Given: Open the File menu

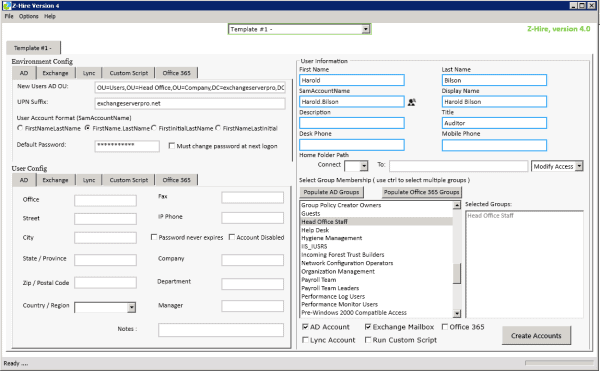Looking at the screenshot, I should [9, 16].
